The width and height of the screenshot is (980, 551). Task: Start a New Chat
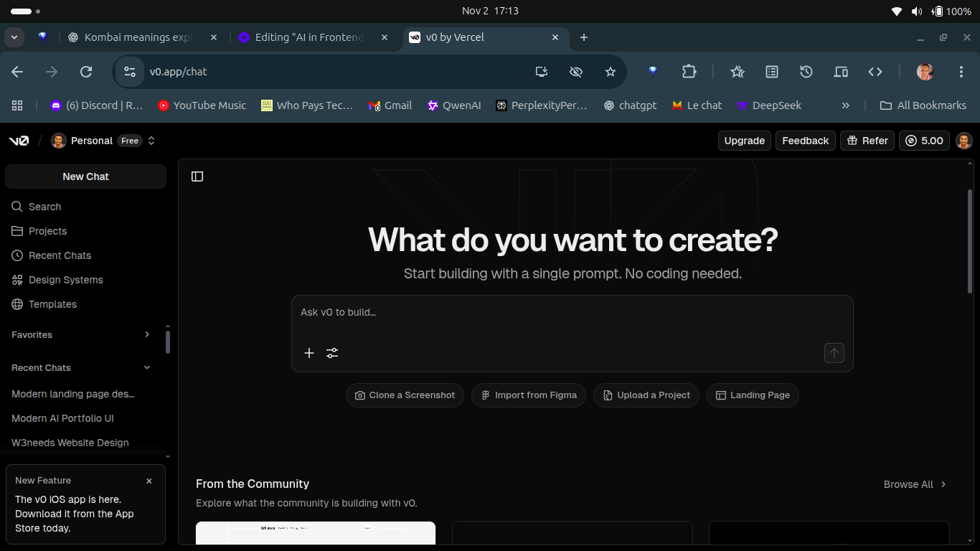[85, 176]
